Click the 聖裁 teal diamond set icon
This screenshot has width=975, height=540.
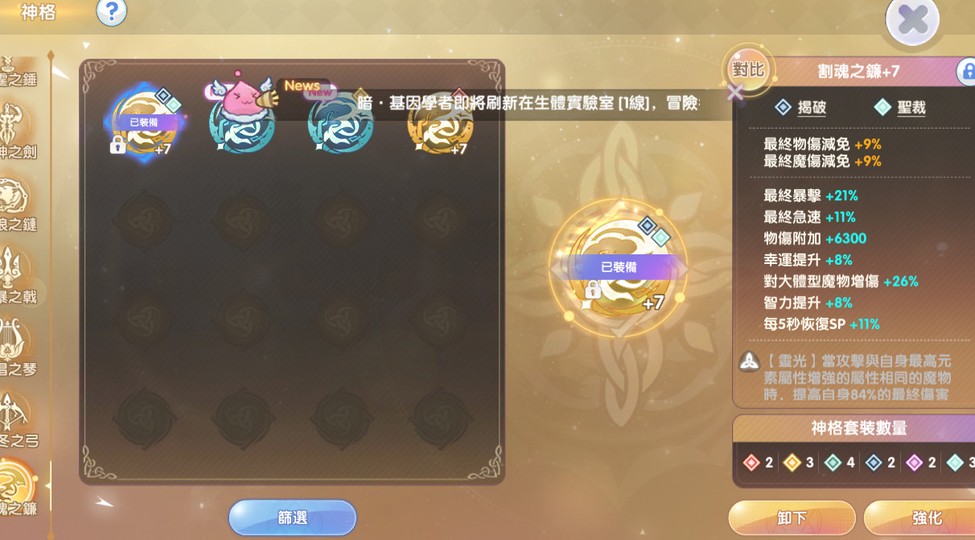(882, 108)
